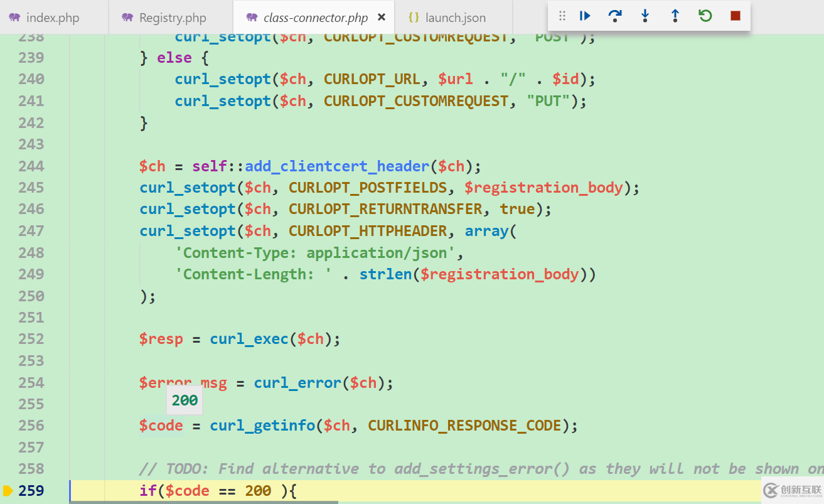
Task: Click the true keyword on line 246
Action: point(517,209)
